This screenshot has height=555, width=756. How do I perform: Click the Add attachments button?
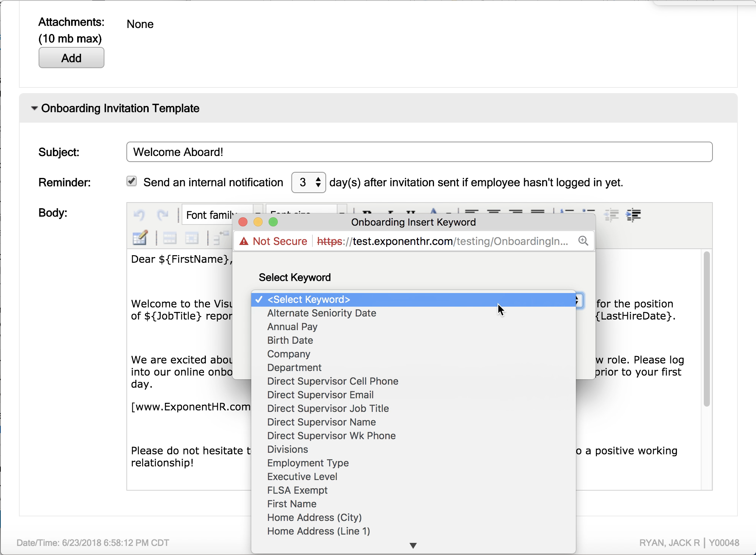coord(71,58)
